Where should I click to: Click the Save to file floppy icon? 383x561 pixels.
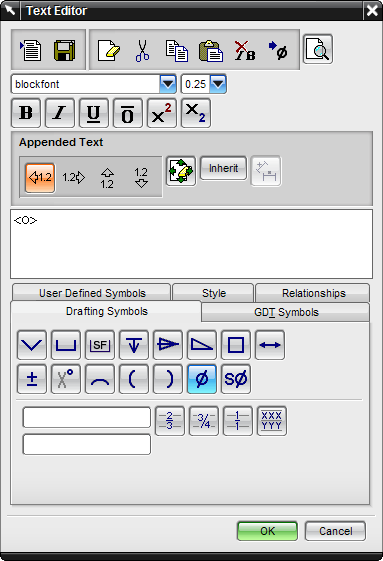[x=64, y=50]
